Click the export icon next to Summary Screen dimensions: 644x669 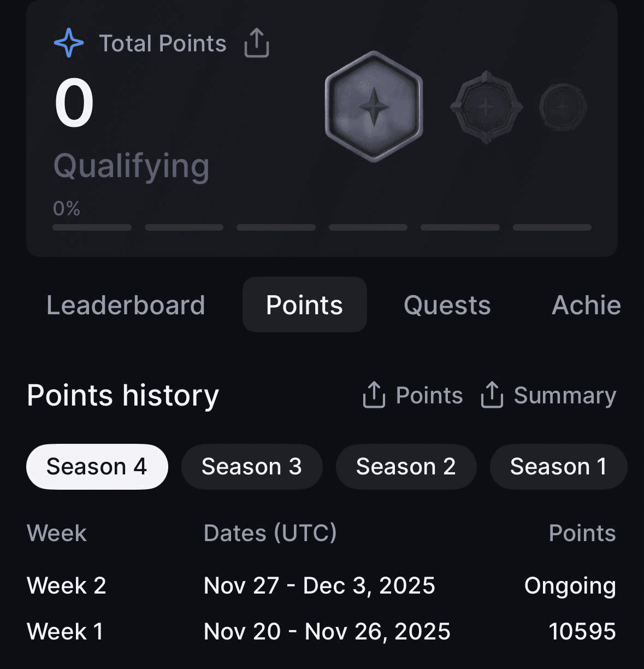(x=492, y=395)
